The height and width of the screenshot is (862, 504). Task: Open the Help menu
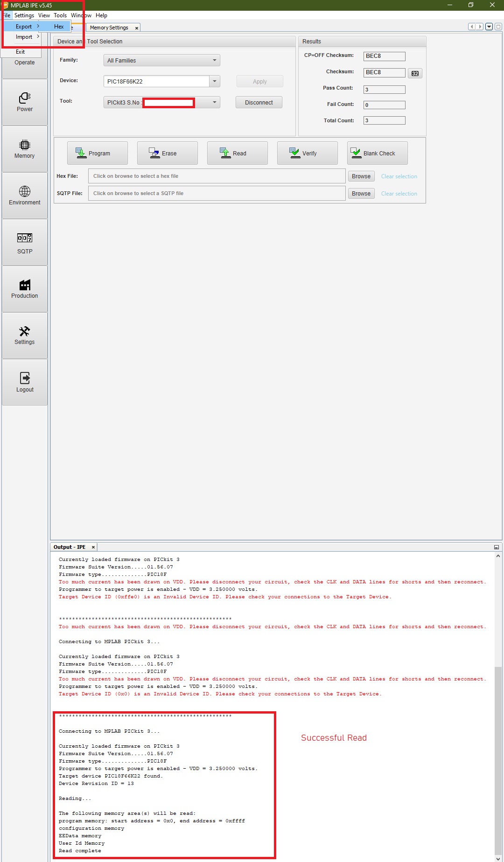[101, 15]
